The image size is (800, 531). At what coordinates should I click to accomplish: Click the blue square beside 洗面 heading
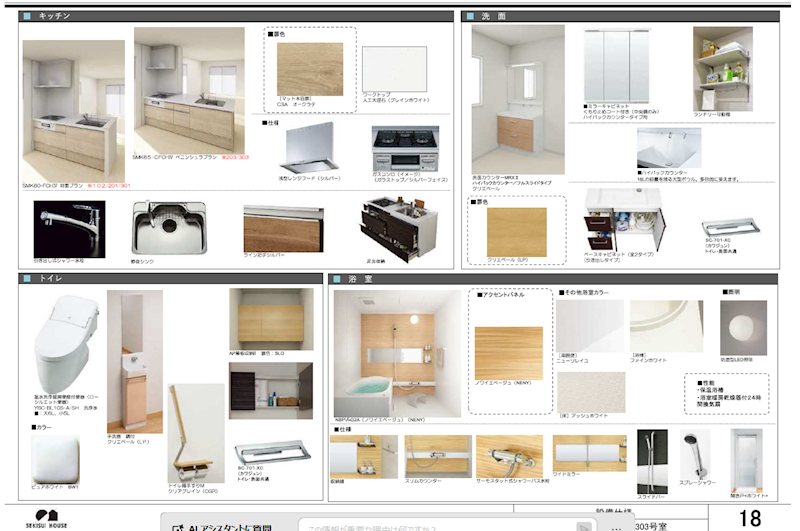[x=470, y=16]
